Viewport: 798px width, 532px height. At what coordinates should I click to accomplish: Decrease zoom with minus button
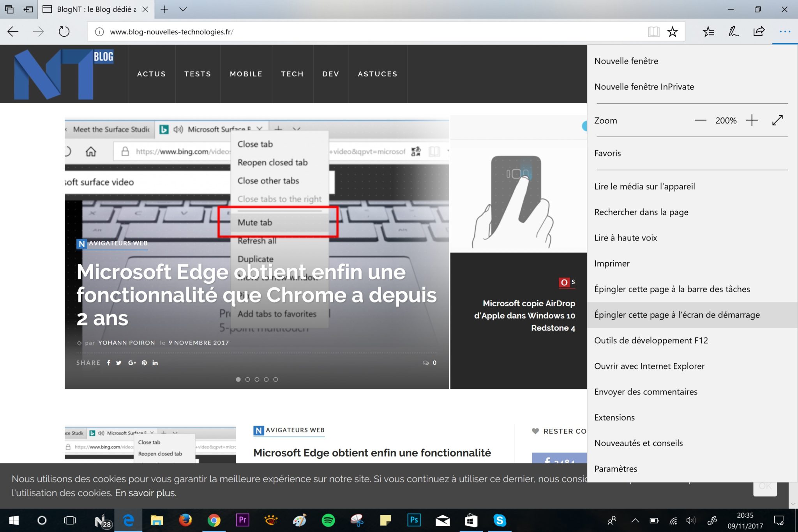pyautogui.click(x=700, y=120)
